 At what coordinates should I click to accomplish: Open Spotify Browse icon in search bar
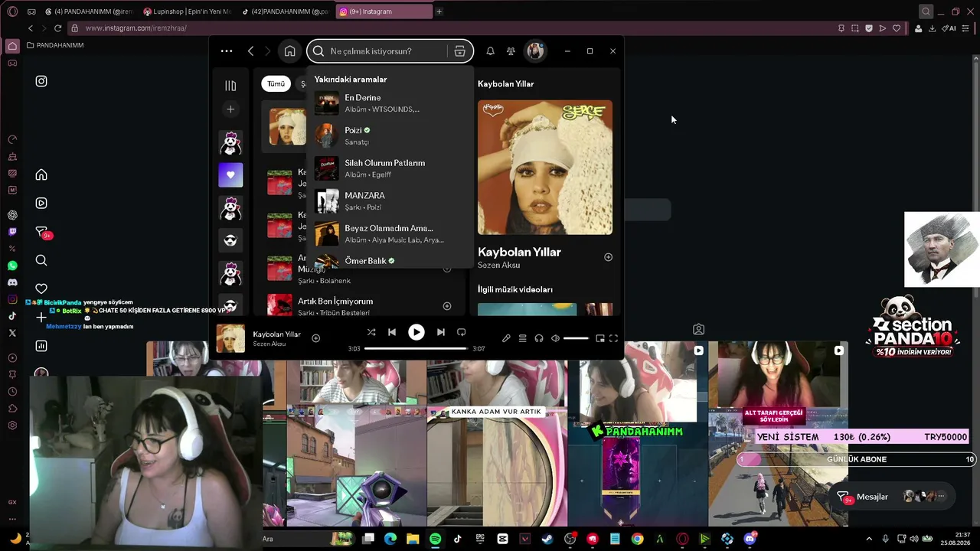coord(459,51)
